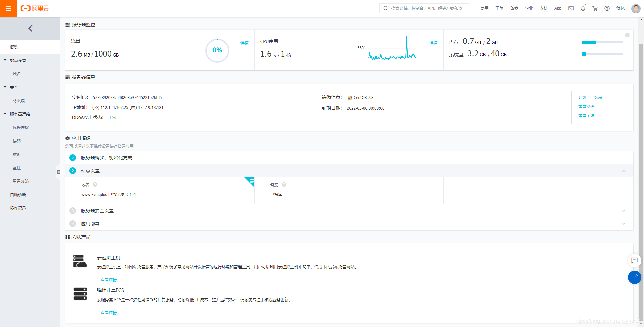Open the chat feedback floating icon
The image size is (644, 327).
[634, 260]
